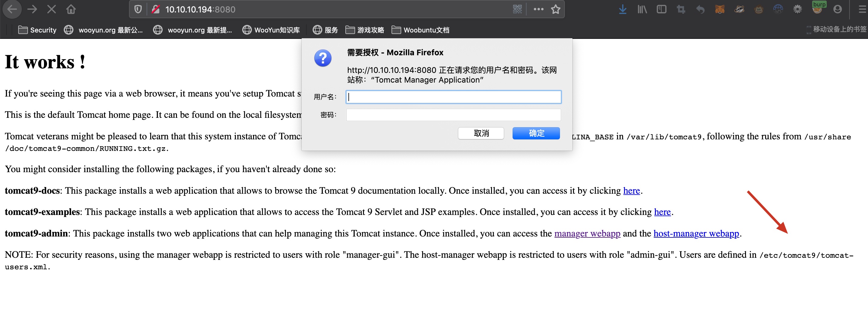868x320 pixels.
Task: Click the "It works !" heading
Action: [x=45, y=62]
